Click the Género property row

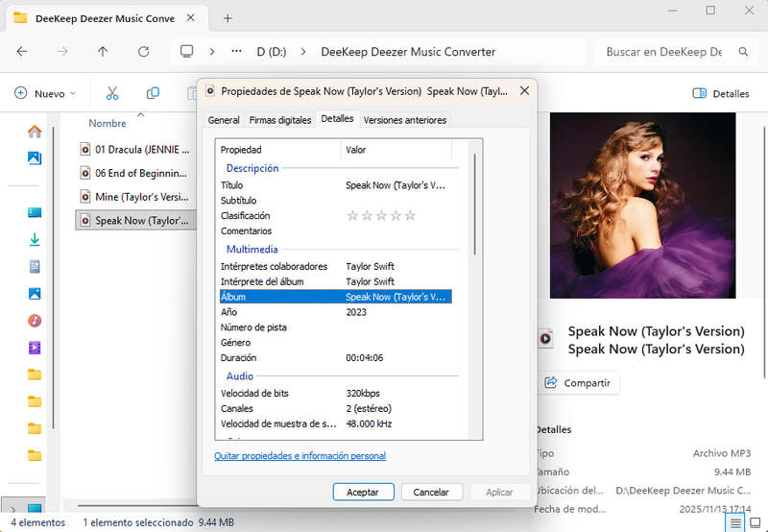pos(335,343)
